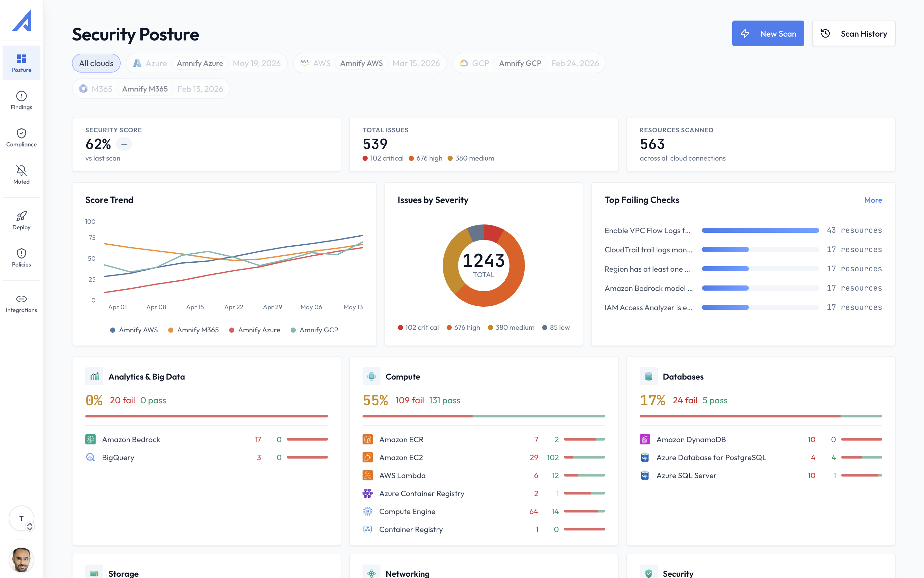
Task: Click the More link in Top Failing Checks
Action: click(873, 200)
